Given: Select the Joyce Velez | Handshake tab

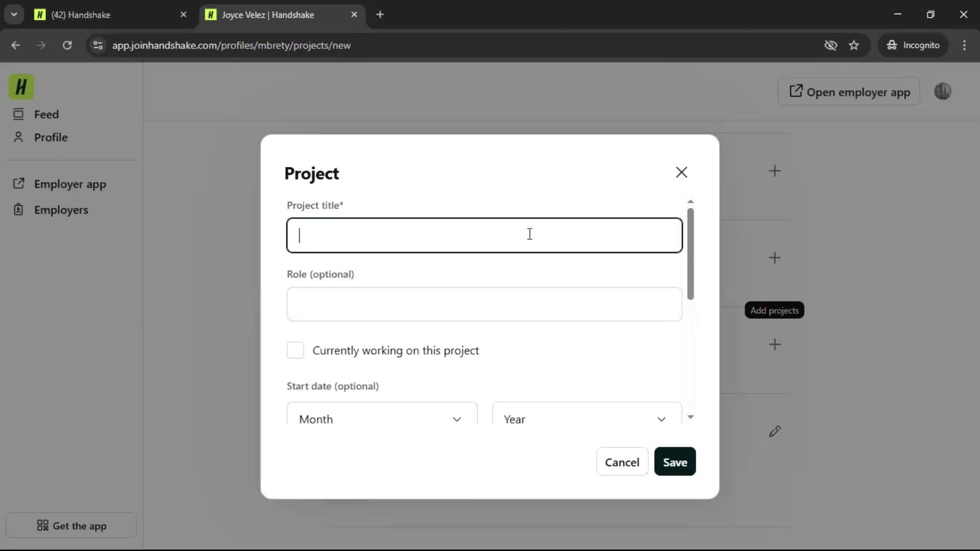Looking at the screenshot, I should (x=282, y=15).
